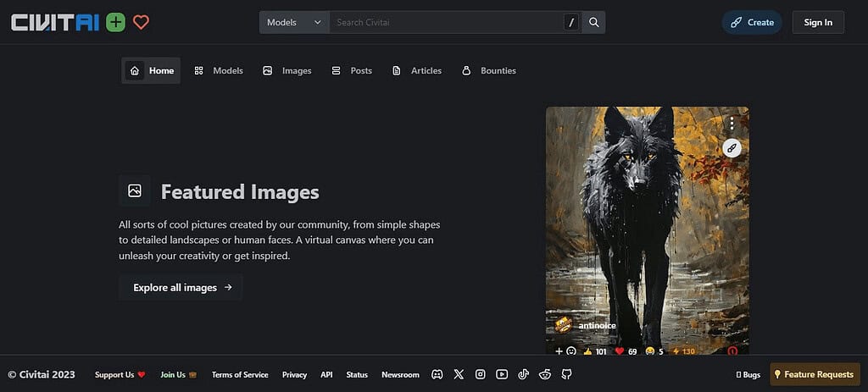Switch to the Models tab
Image resolution: width=868 pixels, height=392 pixels.
(x=219, y=71)
